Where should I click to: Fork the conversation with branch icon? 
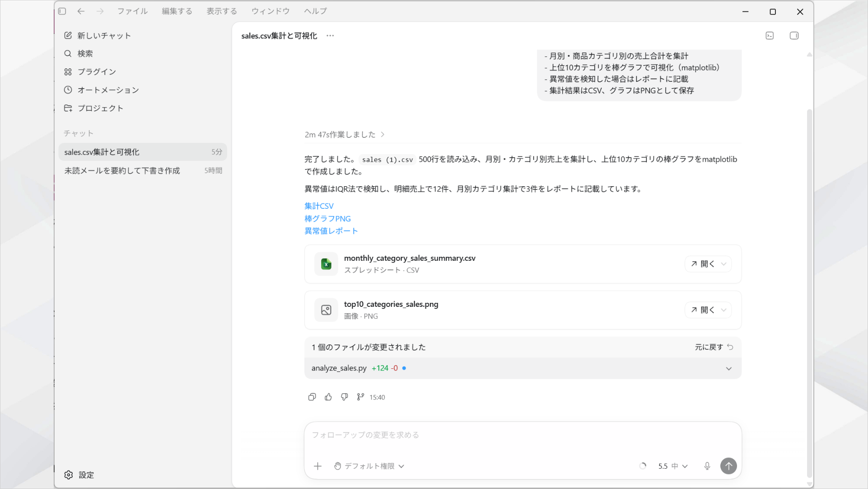point(360,397)
